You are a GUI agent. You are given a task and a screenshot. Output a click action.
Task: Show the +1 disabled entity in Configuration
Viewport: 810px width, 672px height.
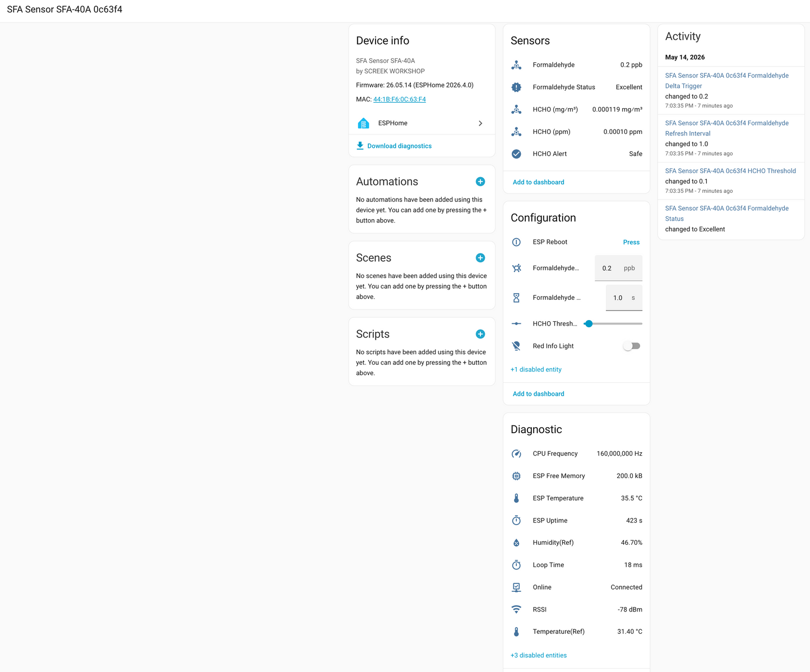click(x=536, y=369)
